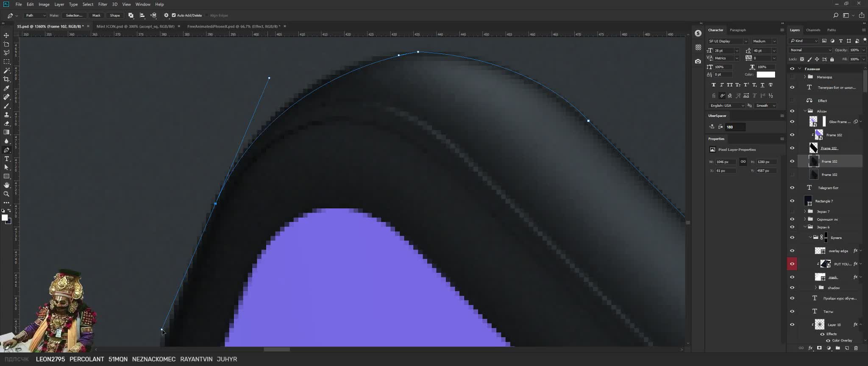Open the Filter menu
This screenshot has height=366, width=868.
tap(103, 4)
